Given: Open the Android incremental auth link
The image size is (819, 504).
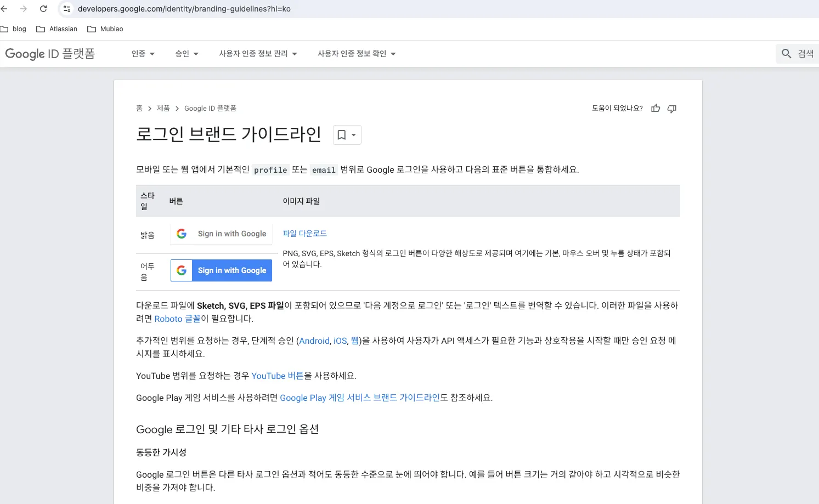Looking at the screenshot, I should click(314, 341).
